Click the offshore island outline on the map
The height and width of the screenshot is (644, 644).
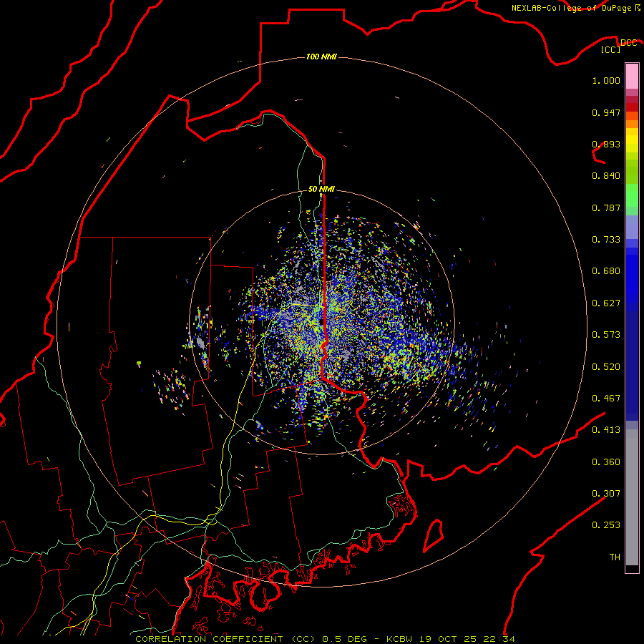[x=434, y=535]
